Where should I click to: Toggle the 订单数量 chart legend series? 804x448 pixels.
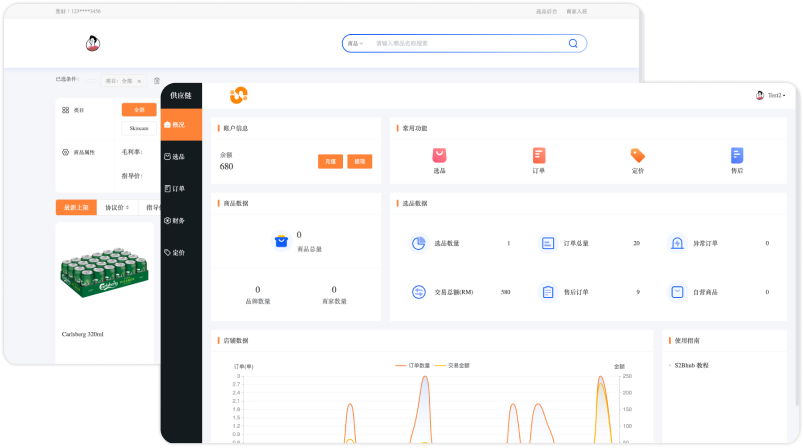point(412,366)
